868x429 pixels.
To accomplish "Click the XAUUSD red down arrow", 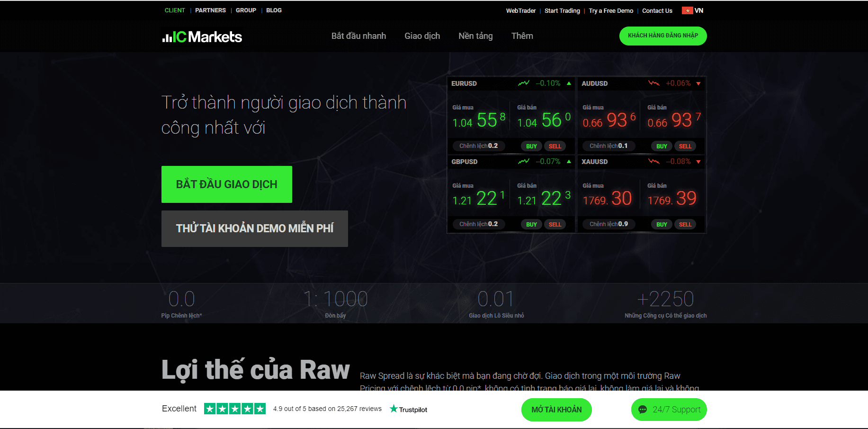I will click(x=698, y=162).
